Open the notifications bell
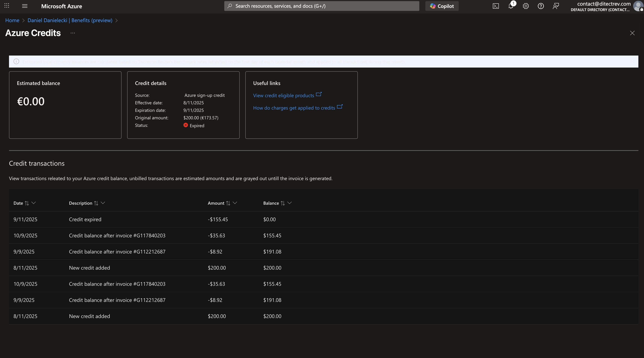 point(511,6)
